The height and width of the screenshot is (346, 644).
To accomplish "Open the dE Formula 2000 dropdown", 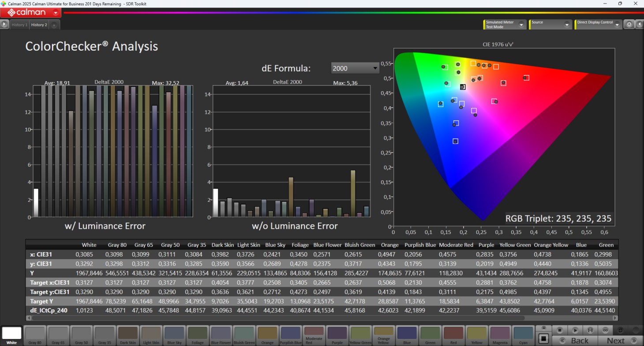I will 355,68.
